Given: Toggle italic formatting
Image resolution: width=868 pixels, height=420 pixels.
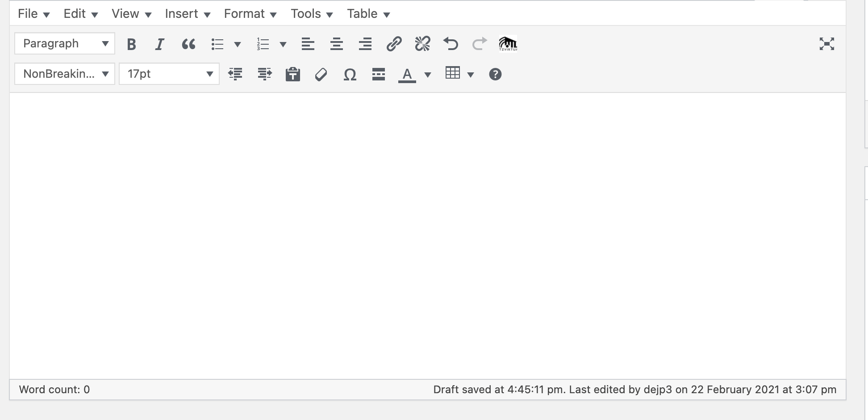Looking at the screenshot, I should 160,44.
